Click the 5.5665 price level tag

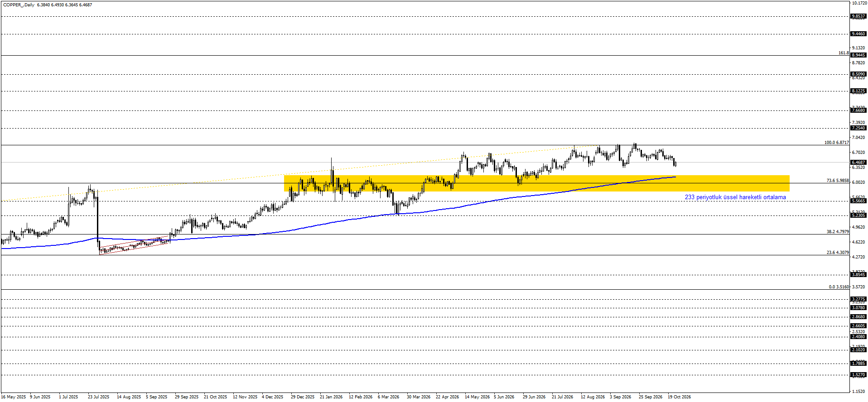(x=858, y=201)
